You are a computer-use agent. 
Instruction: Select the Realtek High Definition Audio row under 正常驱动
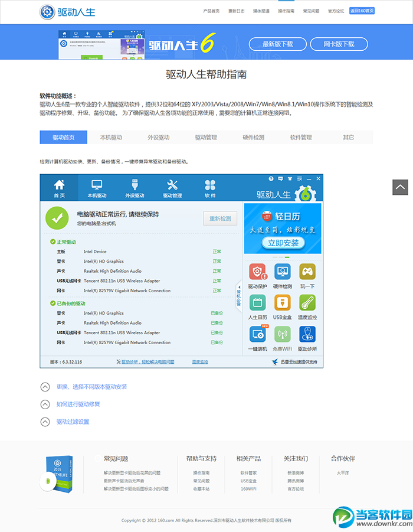click(x=139, y=271)
